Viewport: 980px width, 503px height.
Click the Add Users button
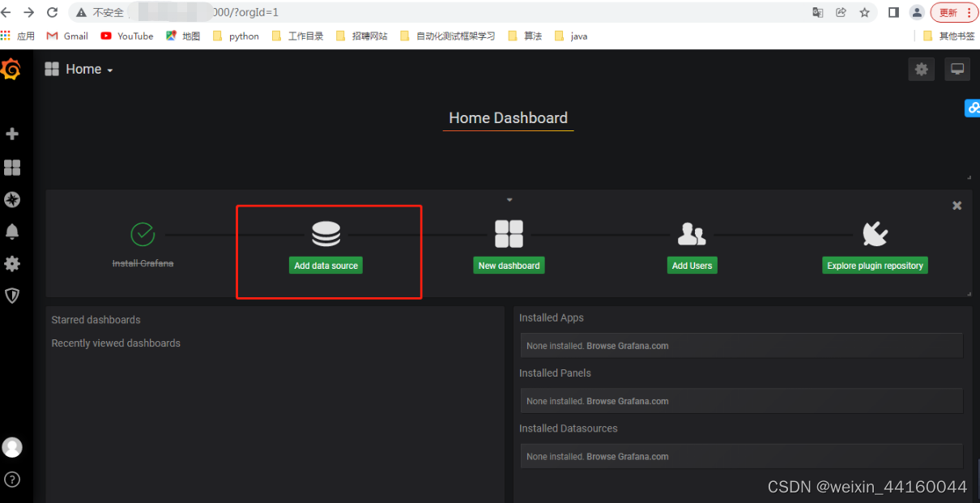point(692,266)
